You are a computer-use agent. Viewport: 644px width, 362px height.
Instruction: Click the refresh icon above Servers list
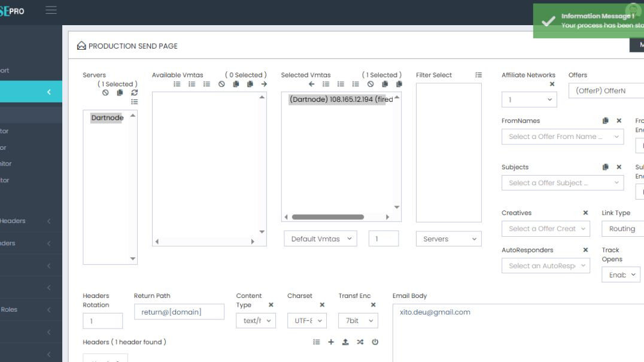coord(134,93)
